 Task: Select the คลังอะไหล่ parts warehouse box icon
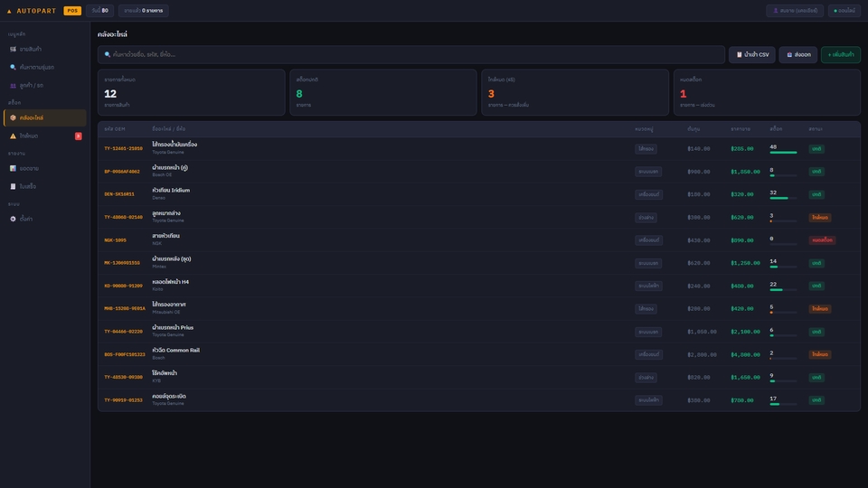(x=13, y=117)
